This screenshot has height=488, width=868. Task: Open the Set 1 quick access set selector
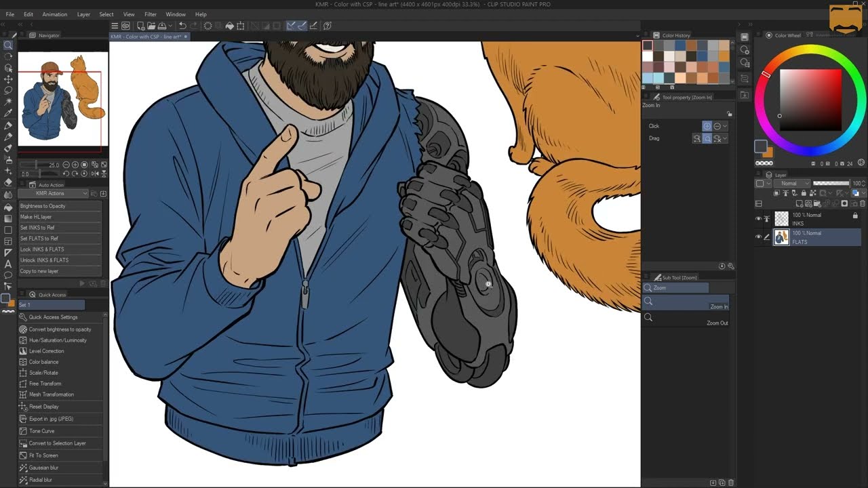click(x=51, y=305)
